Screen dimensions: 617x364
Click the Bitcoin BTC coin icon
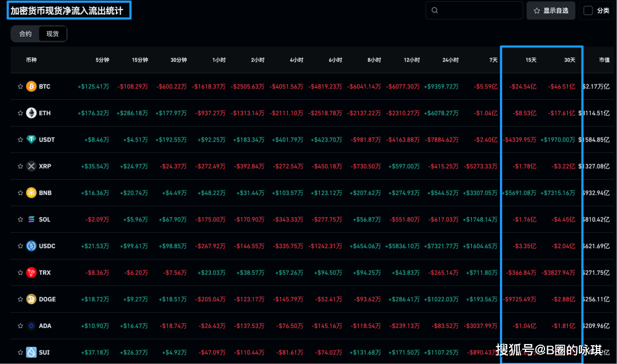[x=31, y=87]
